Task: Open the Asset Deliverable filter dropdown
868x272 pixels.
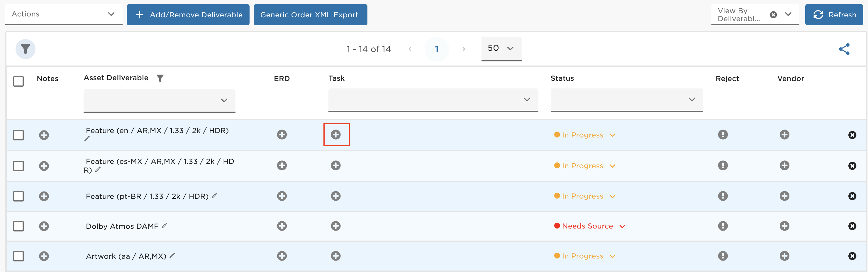Action: [x=160, y=100]
